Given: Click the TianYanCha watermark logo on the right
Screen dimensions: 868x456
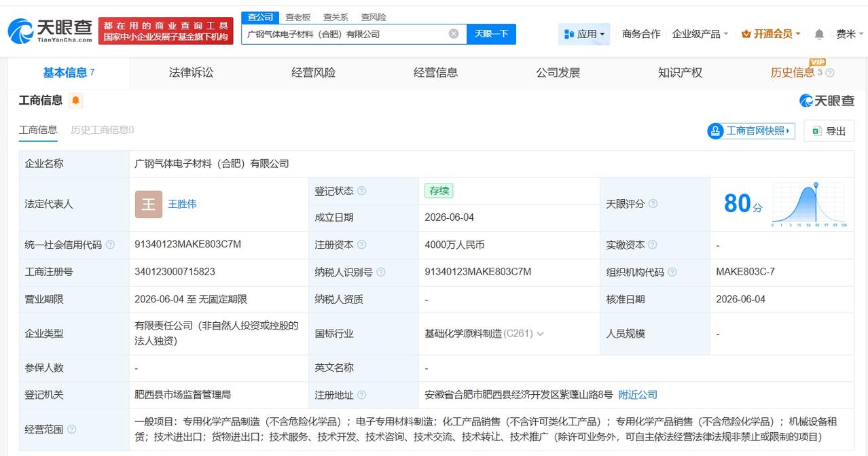Looking at the screenshot, I should 827,101.
